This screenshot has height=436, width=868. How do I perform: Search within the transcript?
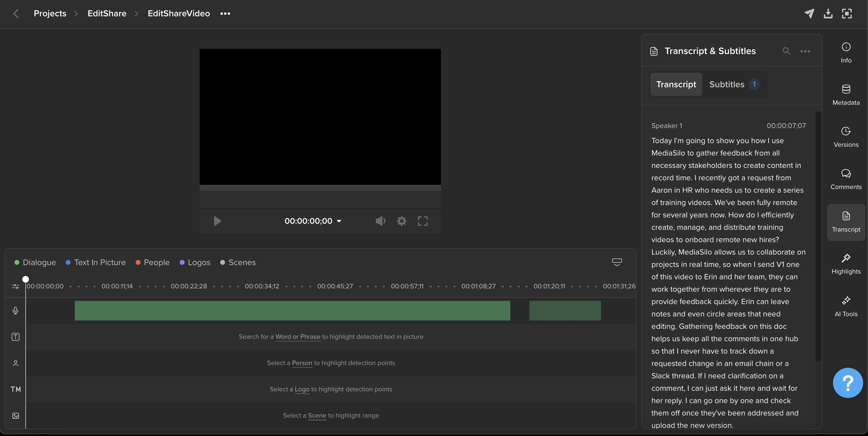point(786,51)
